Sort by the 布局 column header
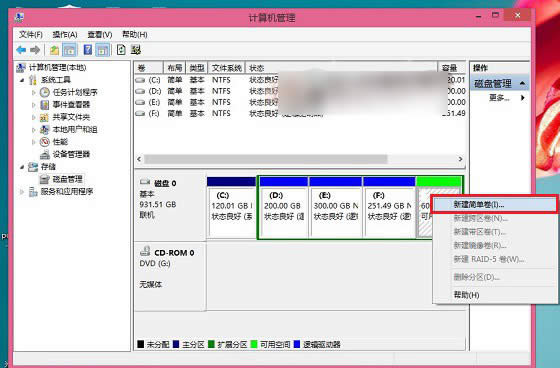The width and height of the screenshot is (560, 368). (x=175, y=68)
